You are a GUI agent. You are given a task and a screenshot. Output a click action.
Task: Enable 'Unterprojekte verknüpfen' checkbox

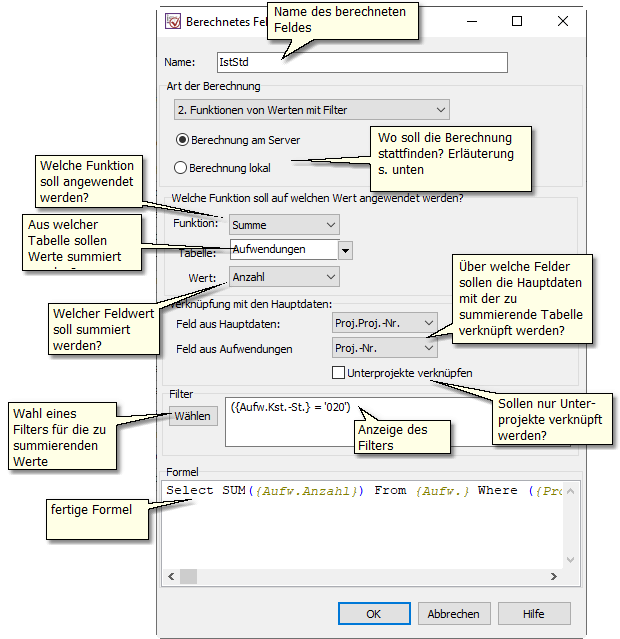tap(339, 373)
